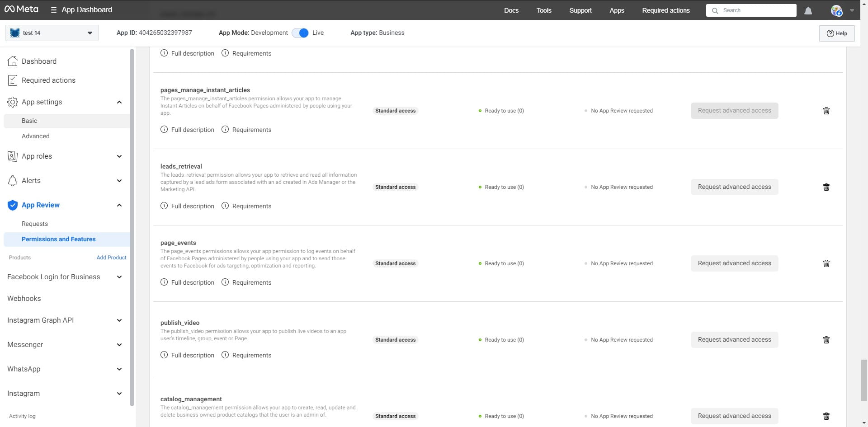The image size is (868, 427).
Task: Click the Dashboard home icon
Action: 13,61
